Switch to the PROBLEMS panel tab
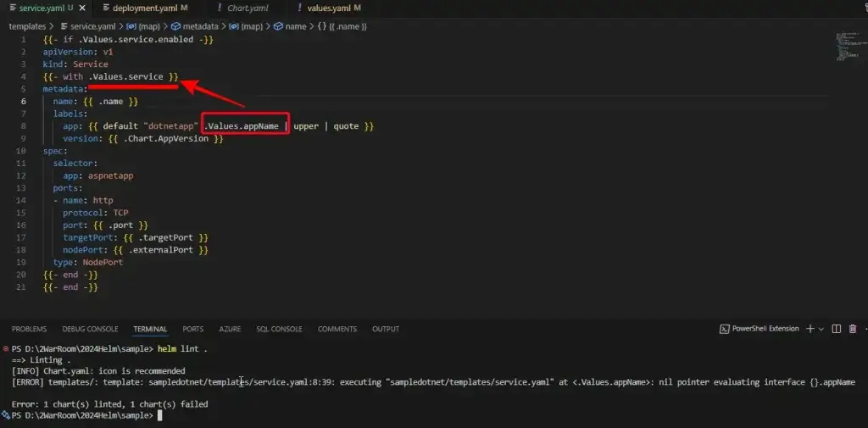 [29, 329]
